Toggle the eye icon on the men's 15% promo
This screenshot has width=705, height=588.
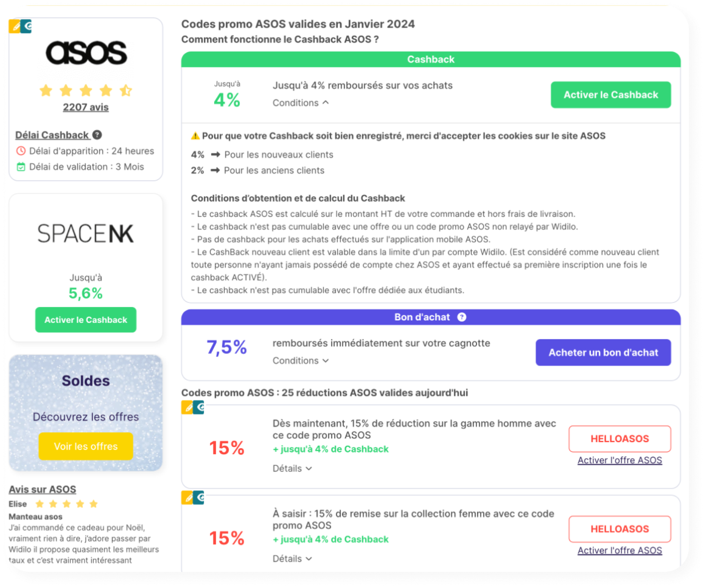pyautogui.click(x=198, y=407)
